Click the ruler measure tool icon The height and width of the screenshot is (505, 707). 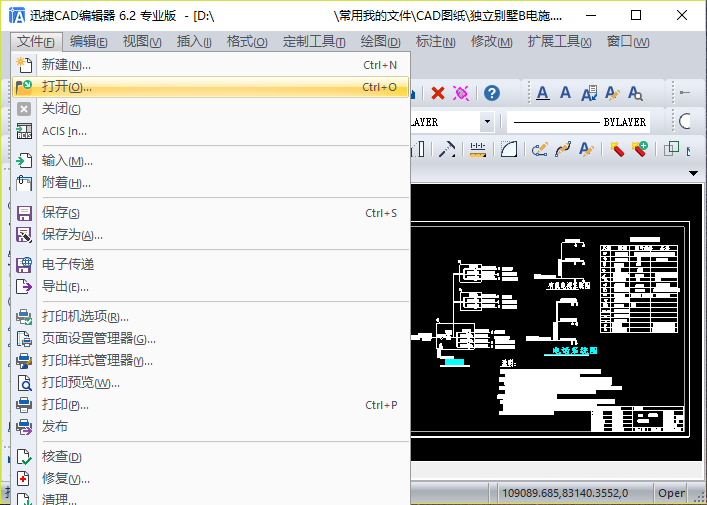[x=477, y=149]
